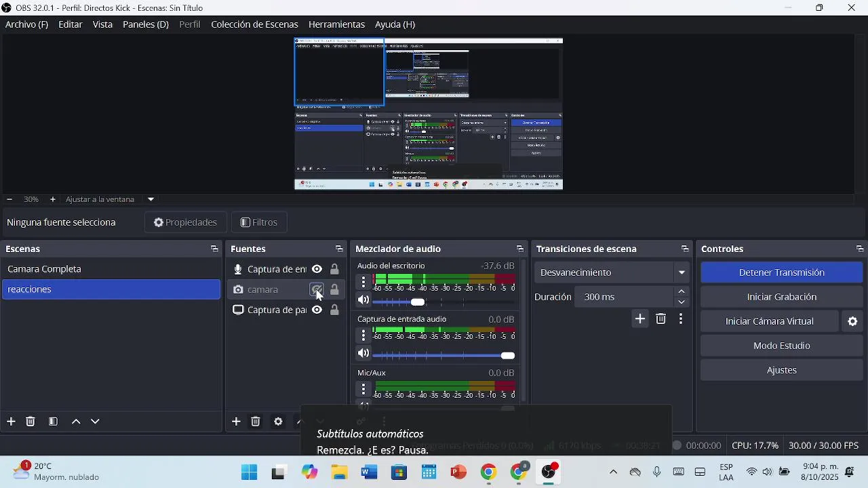The image size is (868, 488).
Task: Undock the Mezclador de audio panel
Action: 520,249
